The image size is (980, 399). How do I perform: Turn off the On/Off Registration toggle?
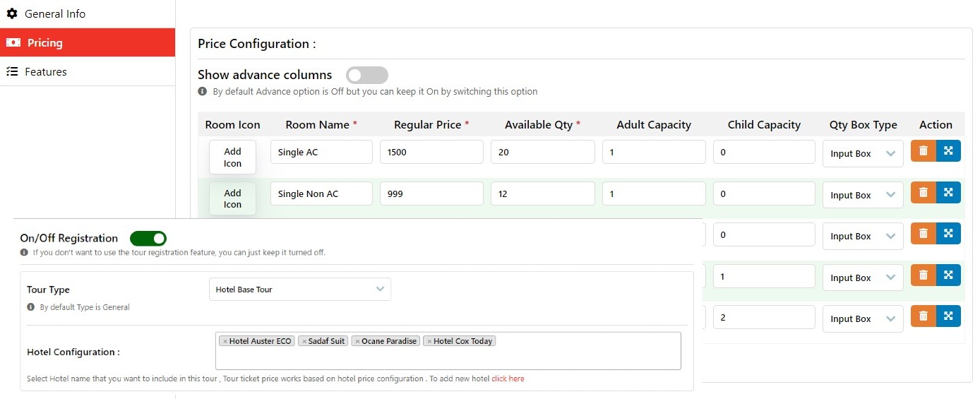(x=148, y=239)
